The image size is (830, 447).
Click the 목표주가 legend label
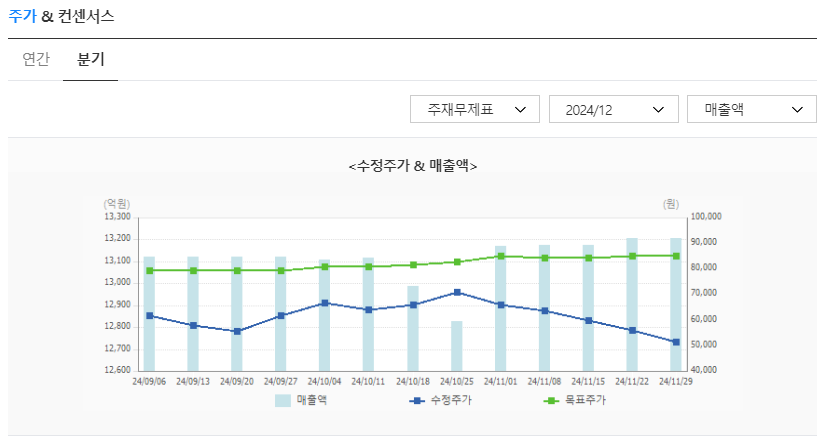pos(585,400)
